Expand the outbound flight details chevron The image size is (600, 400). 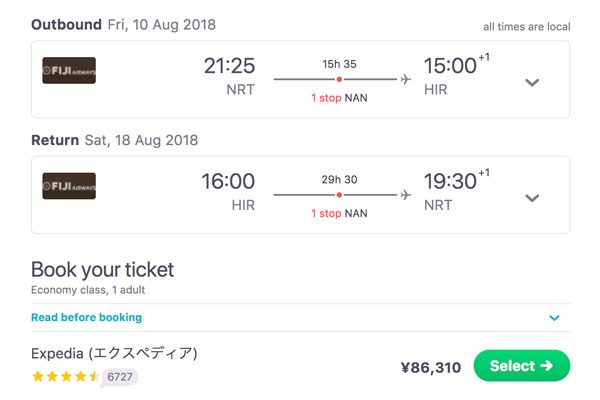[x=532, y=82]
